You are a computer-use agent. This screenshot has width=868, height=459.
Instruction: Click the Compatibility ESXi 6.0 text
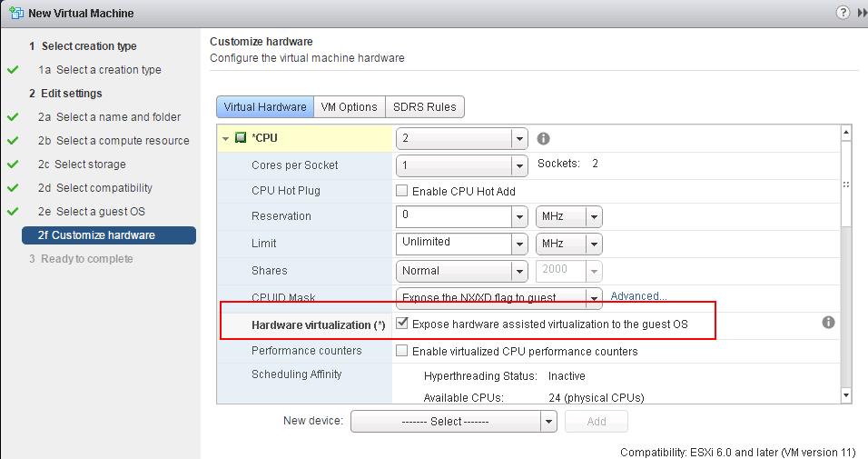click(738, 453)
